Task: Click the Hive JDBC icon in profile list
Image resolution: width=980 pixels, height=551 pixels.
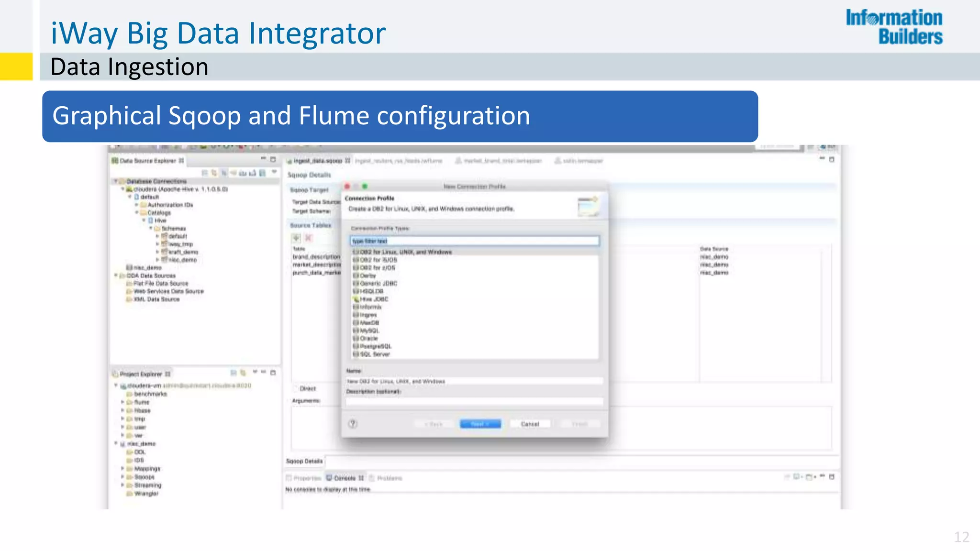Action: [356, 299]
